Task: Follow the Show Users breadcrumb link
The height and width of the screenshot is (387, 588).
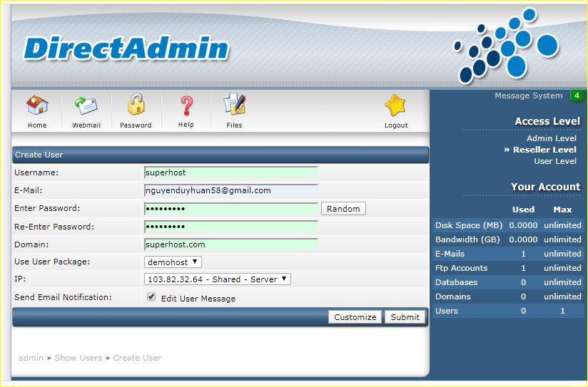Action: [x=78, y=358]
